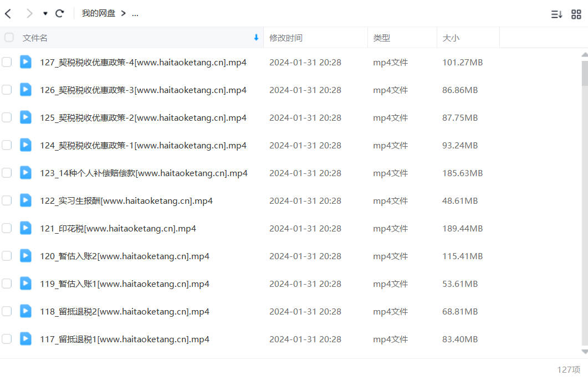Click video icon of 124_契税税收优惠政策-1
This screenshot has height=381, width=588.
25,145
